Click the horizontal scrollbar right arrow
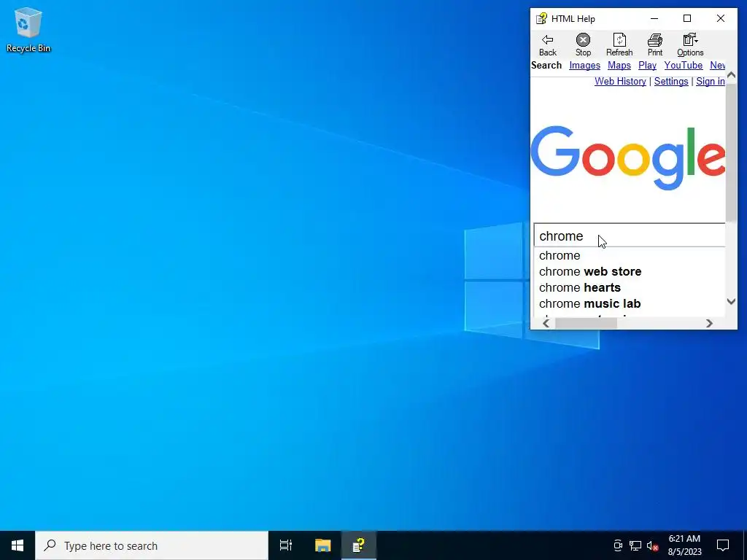The width and height of the screenshot is (747, 560). pos(709,323)
